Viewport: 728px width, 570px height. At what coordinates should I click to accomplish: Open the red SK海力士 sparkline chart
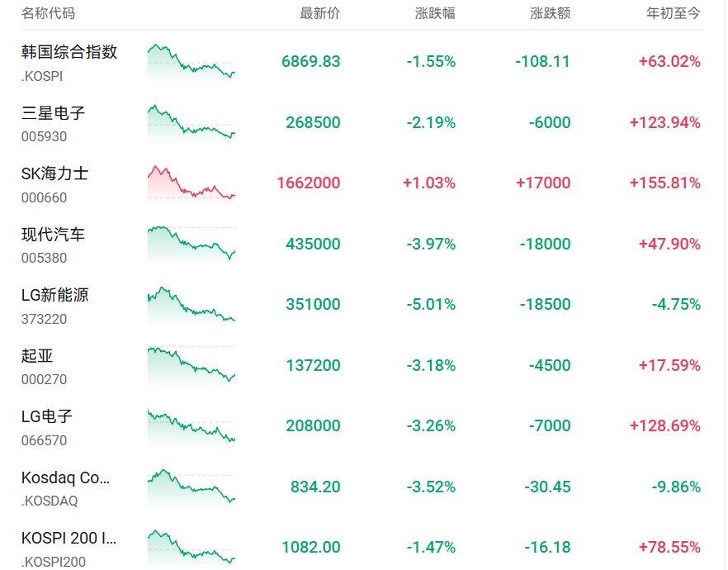[x=191, y=183]
